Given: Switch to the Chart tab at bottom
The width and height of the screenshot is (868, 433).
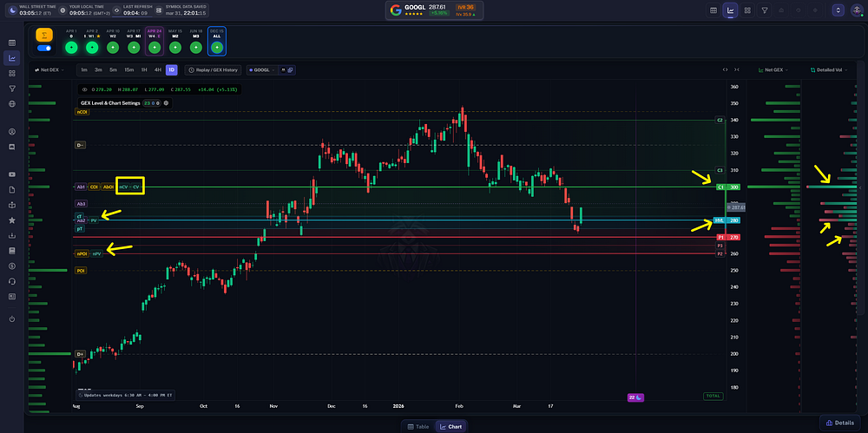Looking at the screenshot, I should coord(451,426).
